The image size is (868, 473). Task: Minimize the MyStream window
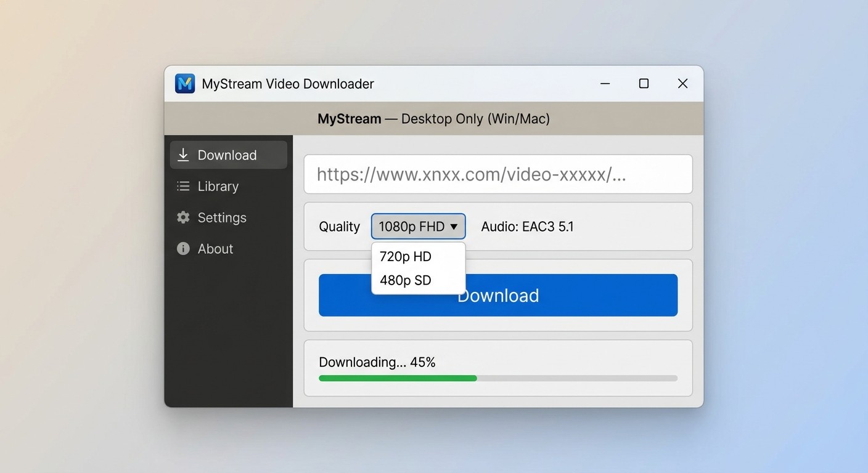tap(605, 84)
